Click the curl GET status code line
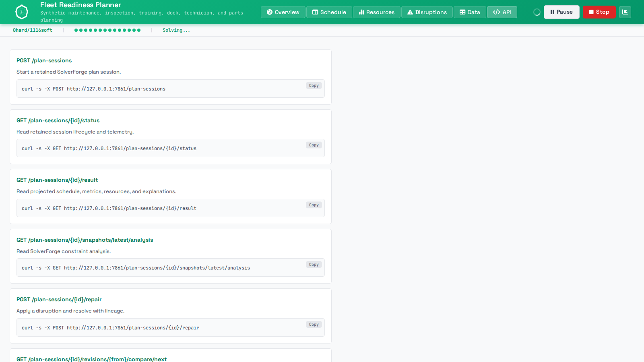The width and height of the screenshot is (644, 362). (x=109, y=148)
